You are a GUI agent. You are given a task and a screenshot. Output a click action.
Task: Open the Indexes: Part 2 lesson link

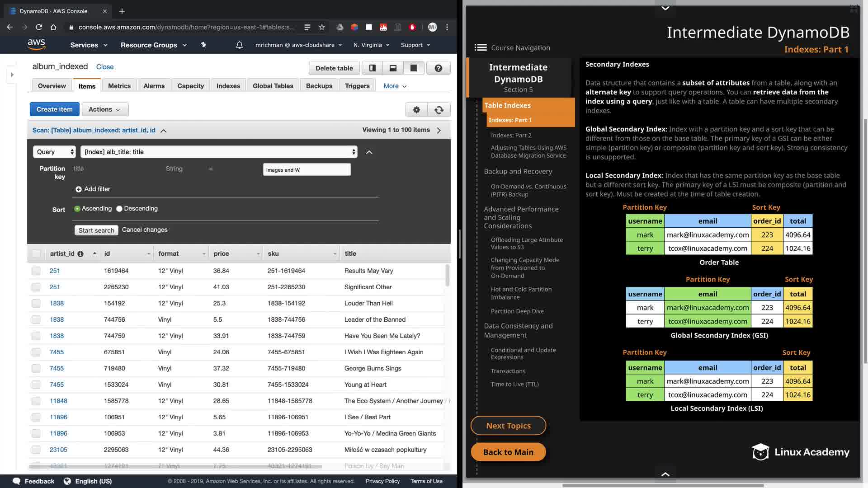click(511, 136)
